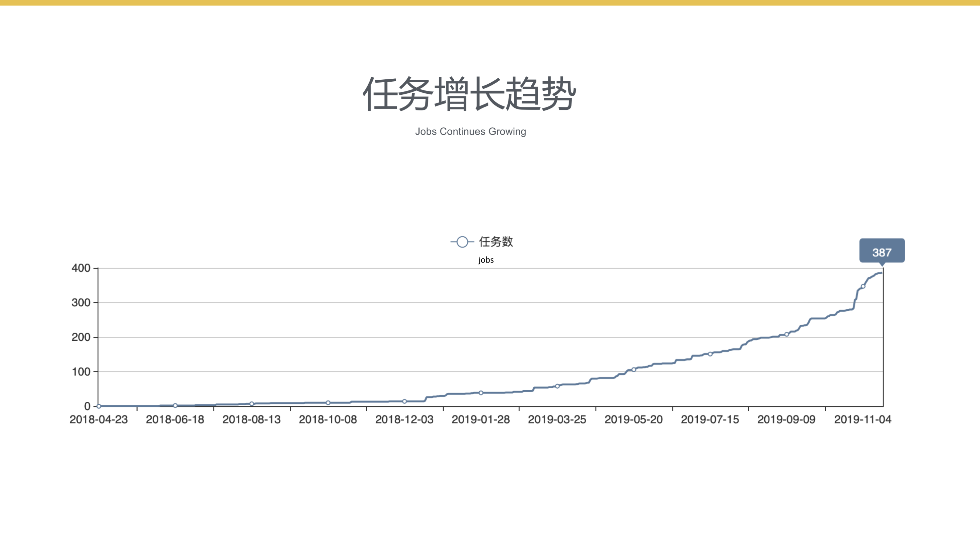Click the y-axis label 400
Image resolution: width=980 pixels, height=551 pixels.
pos(81,268)
